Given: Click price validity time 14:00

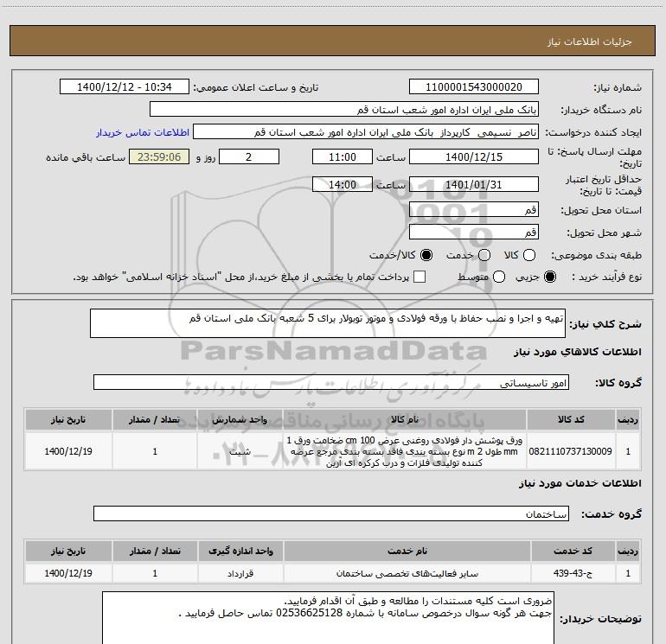Looking at the screenshot, I should [343, 184].
